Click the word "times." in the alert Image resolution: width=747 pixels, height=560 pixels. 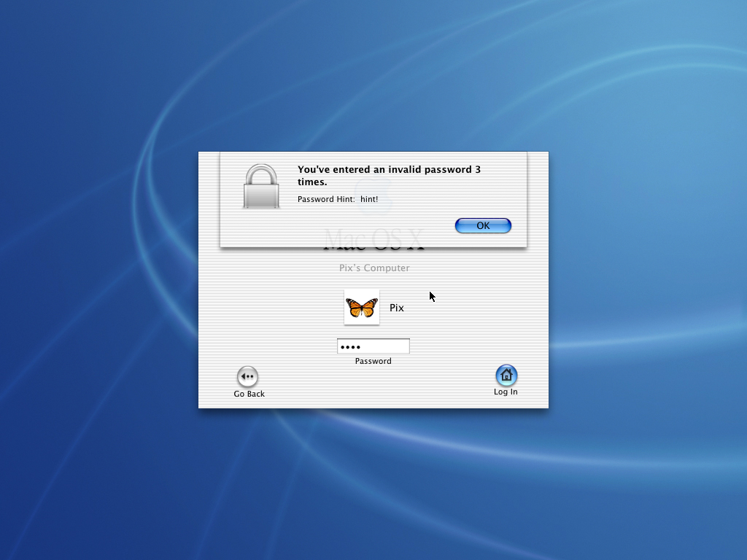point(312,182)
